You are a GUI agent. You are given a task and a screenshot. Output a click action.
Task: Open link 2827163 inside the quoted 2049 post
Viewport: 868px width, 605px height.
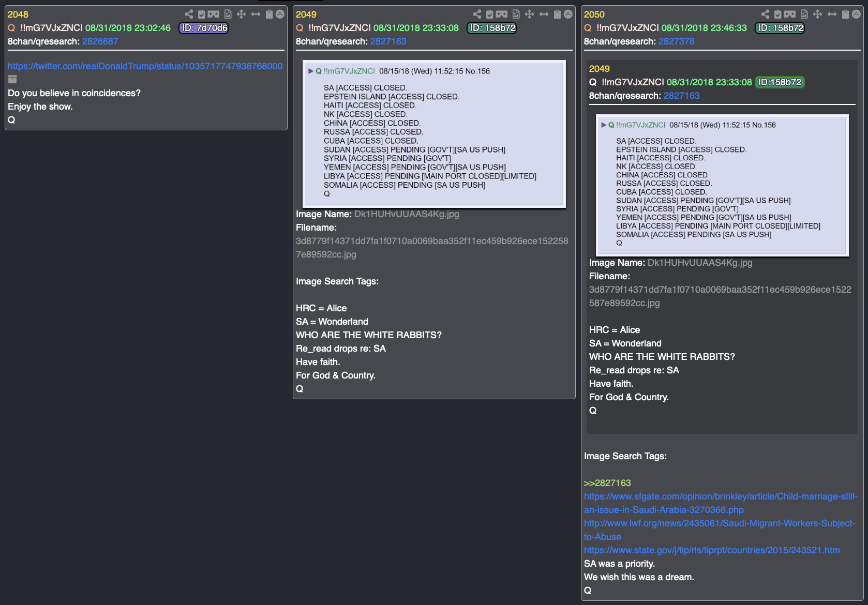682,96
